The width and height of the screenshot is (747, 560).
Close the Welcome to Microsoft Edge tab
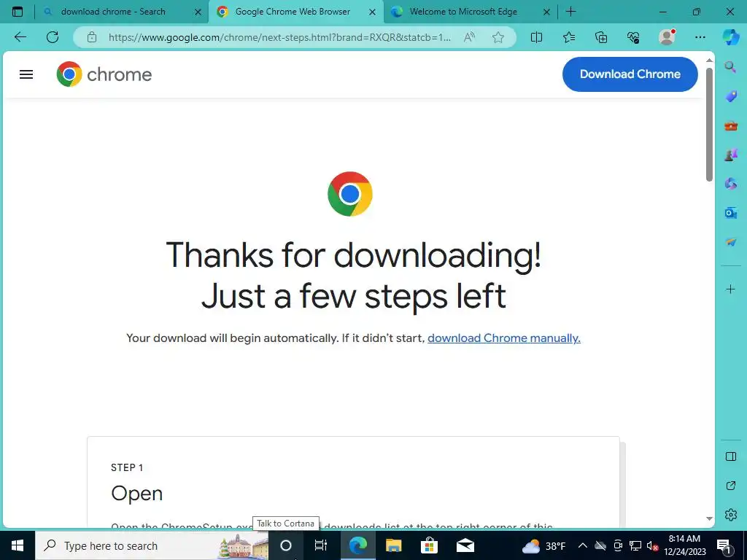[x=547, y=12]
